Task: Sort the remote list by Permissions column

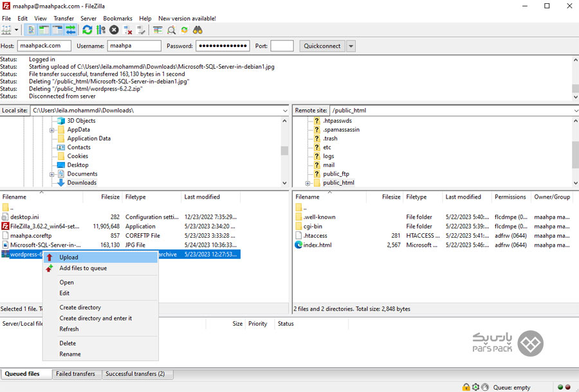Action: 511,197
